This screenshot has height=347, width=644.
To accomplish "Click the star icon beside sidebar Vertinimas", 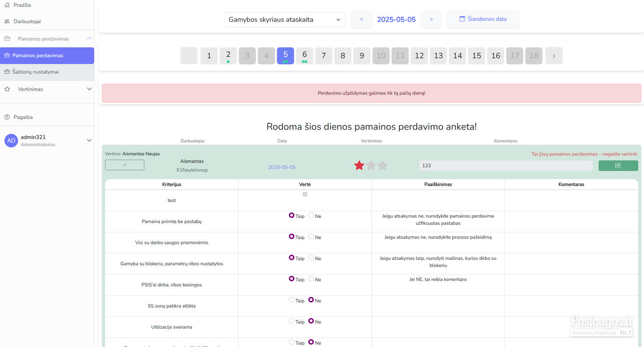I will [7, 89].
